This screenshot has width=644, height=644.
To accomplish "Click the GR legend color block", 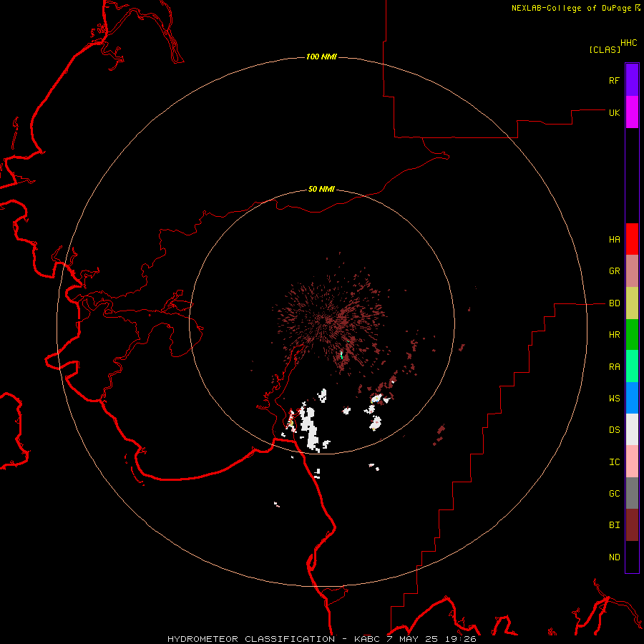I will (632, 271).
